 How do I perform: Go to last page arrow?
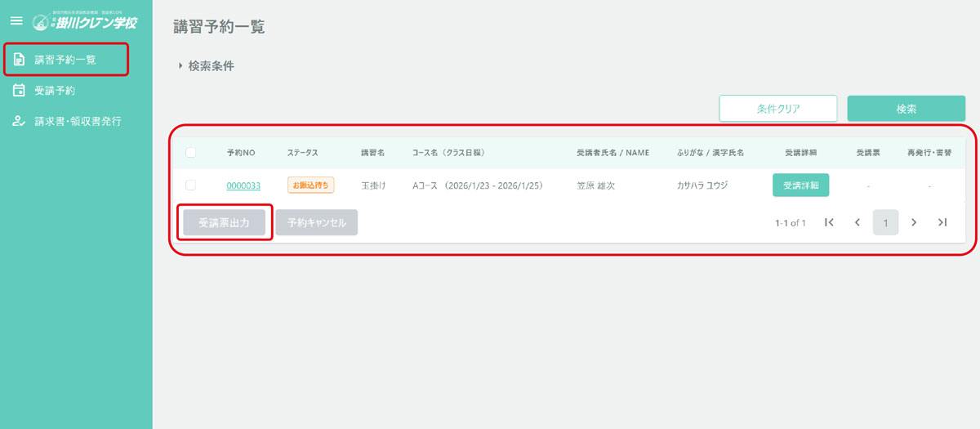pyautogui.click(x=942, y=222)
